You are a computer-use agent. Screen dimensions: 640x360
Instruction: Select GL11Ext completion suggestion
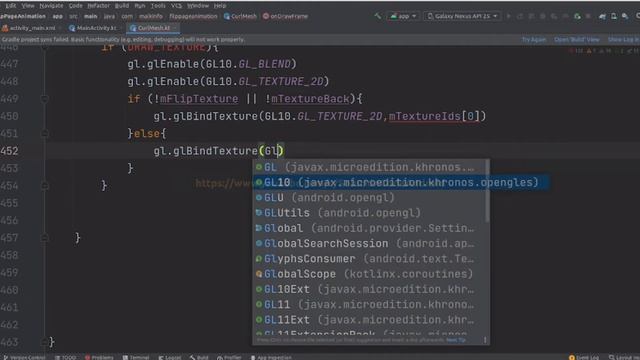pos(369,320)
